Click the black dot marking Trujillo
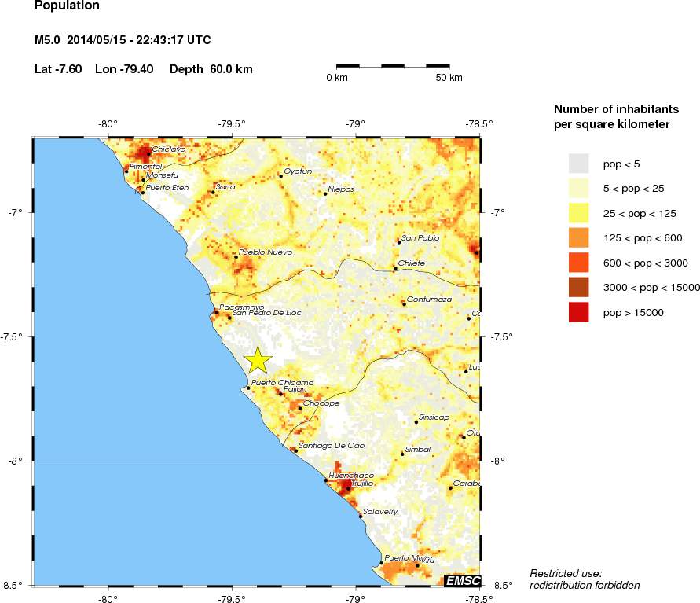The width and height of the screenshot is (700, 603). tap(348, 488)
